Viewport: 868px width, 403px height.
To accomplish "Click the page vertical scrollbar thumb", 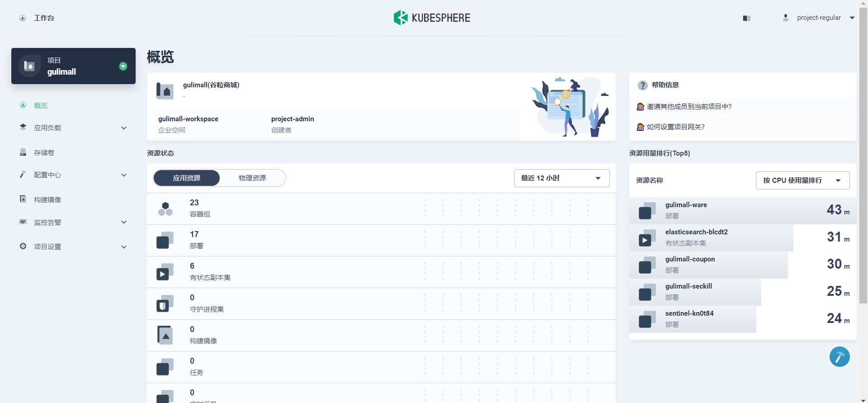I will 863,155.
